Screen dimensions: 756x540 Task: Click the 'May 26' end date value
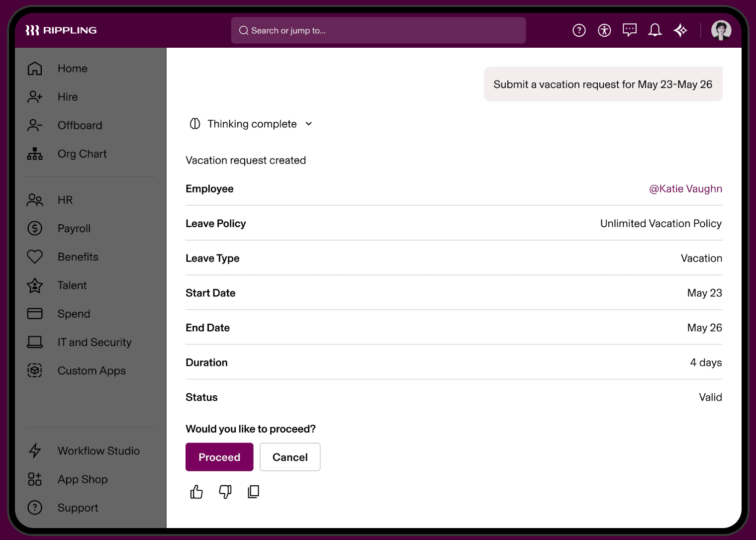click(x=705, y=328)
